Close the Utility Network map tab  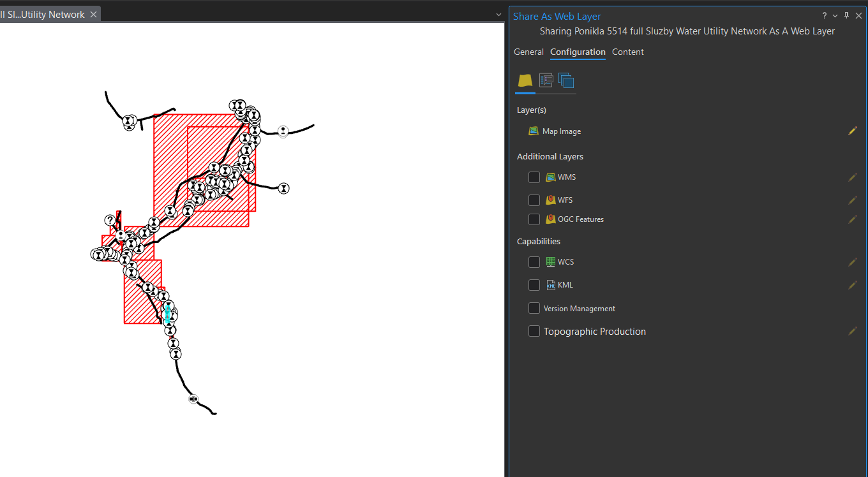click(93, 15)
